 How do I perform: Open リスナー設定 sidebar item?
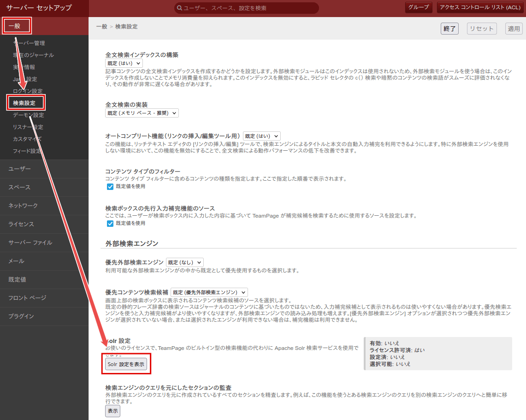pyautogui.click(x=28, y=127)
